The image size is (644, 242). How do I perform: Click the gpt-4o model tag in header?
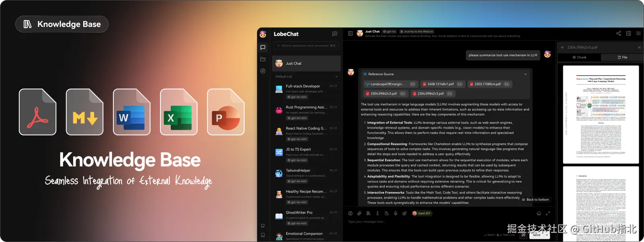pyautogui.click(x=389, y=31)
